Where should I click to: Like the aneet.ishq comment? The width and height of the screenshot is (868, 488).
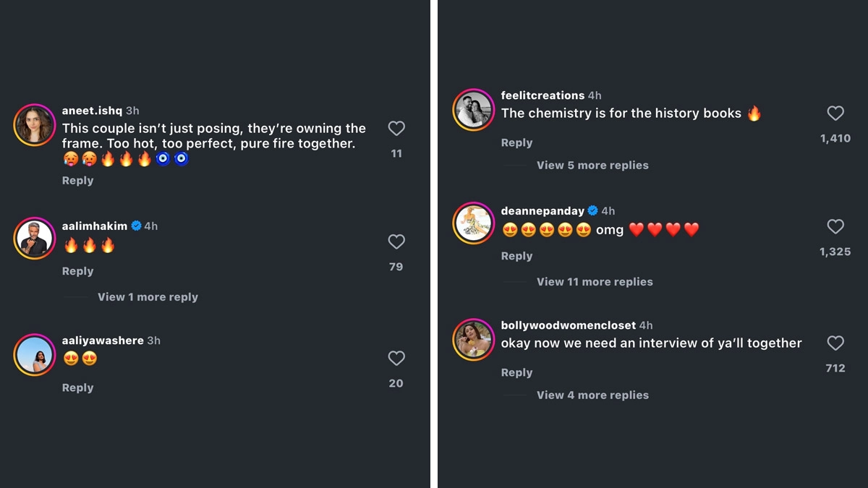pyautogui.click(x=396, y=129)
